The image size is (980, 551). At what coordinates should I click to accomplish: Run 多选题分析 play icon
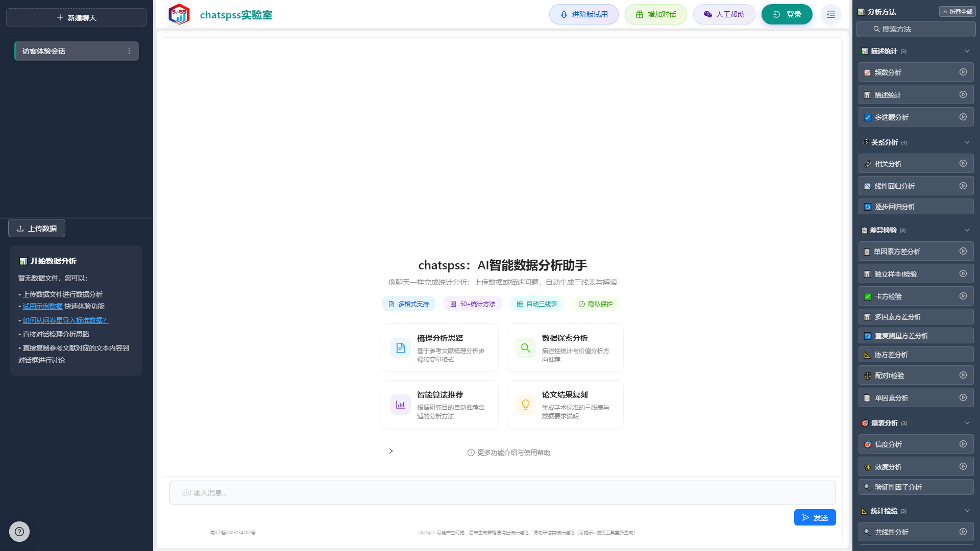click(x=963, y=117)
